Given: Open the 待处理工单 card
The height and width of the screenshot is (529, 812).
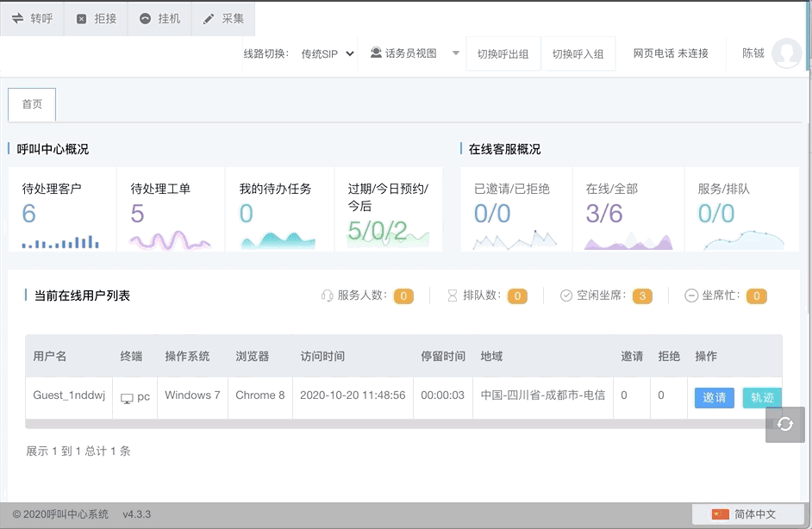Looking at the screenshot, I should tap(171, 209).
